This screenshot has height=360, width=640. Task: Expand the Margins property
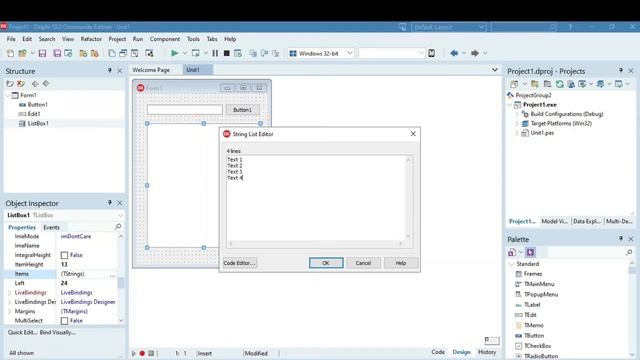(9, 311)
